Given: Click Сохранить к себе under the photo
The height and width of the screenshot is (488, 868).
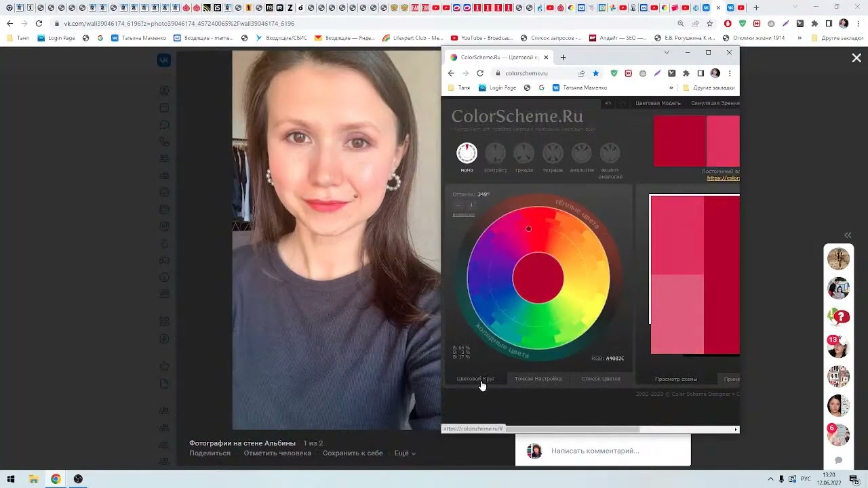Looking at the screenshot, I should (353, 453).
